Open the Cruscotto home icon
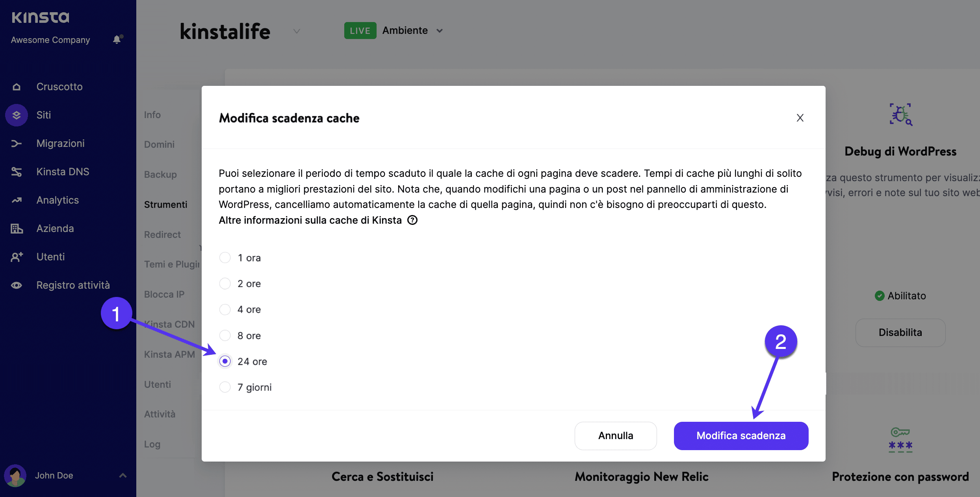Image resolution: width=980 pixels, height=497 pixels. coord(17,86)
